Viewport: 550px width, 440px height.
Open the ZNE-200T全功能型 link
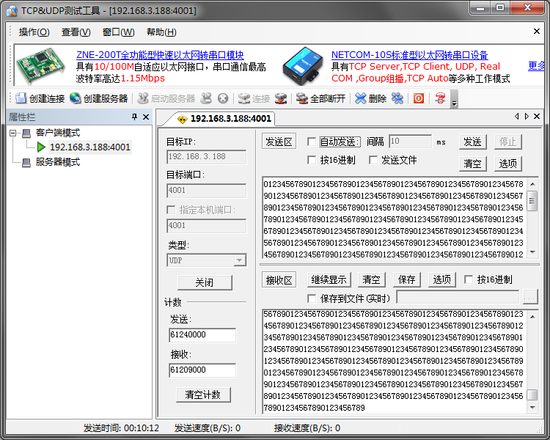[x=160, y=55]
